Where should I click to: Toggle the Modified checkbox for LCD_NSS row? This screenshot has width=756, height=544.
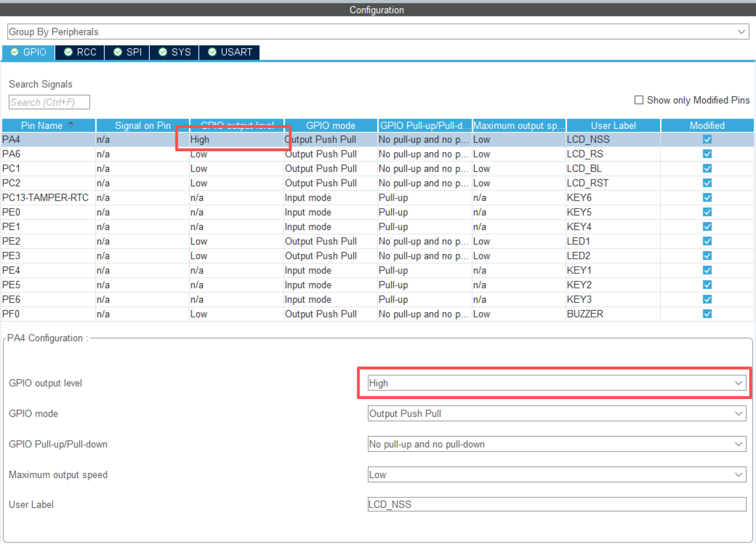(707, 139)
